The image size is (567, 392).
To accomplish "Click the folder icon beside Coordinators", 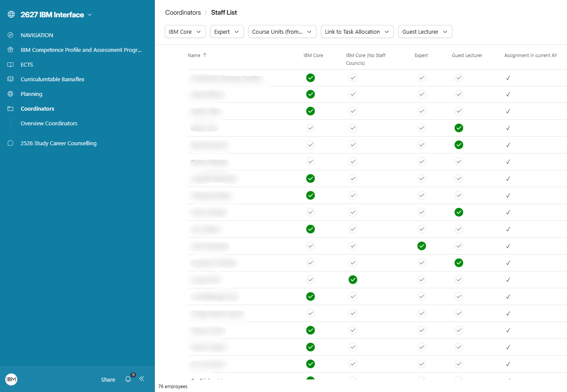I will 10,109.
